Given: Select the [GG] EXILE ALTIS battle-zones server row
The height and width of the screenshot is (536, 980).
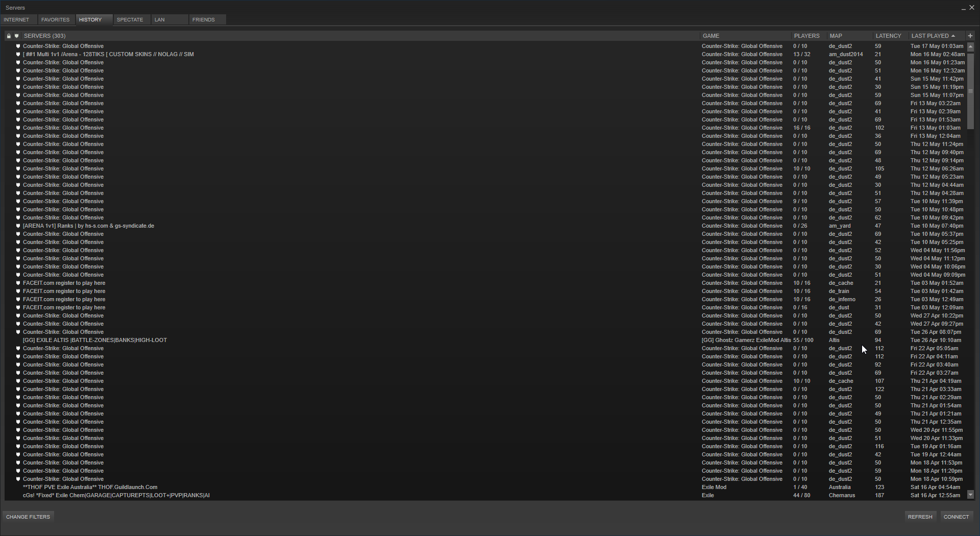Looking at the screenshot, I should (485, 340).
